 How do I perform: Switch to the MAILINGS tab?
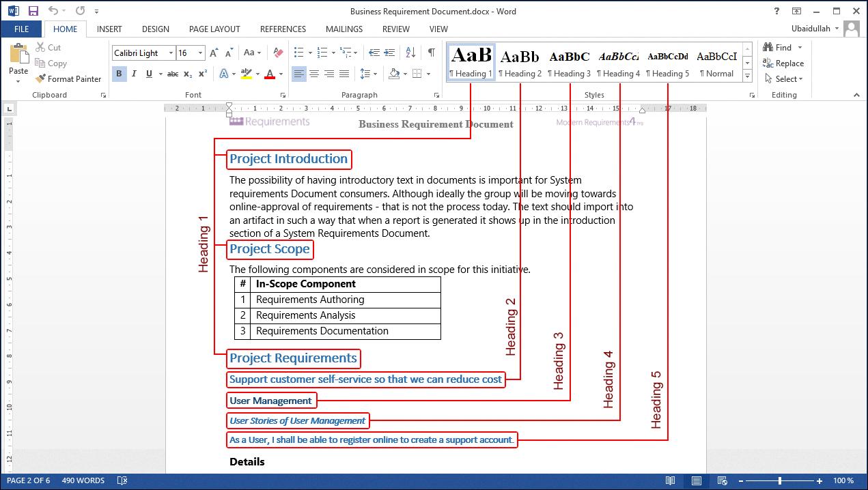(x=344, y=29)
